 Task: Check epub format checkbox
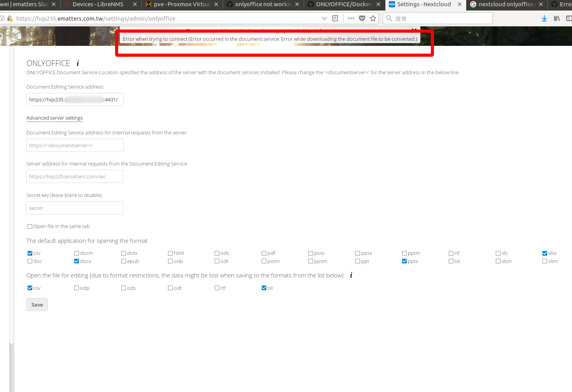click(x=124, y=261)
